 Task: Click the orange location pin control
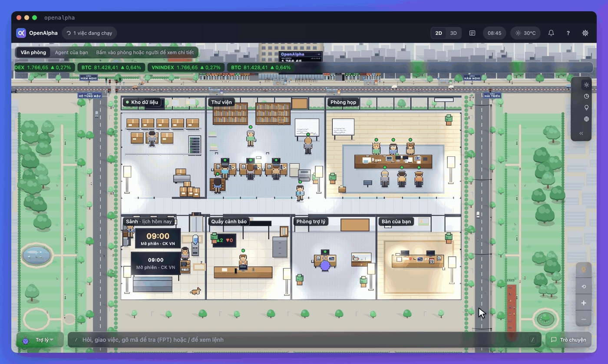tap(584, 270)
